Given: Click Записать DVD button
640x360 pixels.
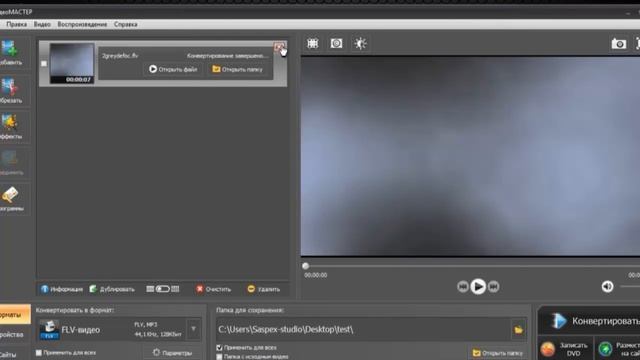Looking at the screenshot, I should coord(565,349).
